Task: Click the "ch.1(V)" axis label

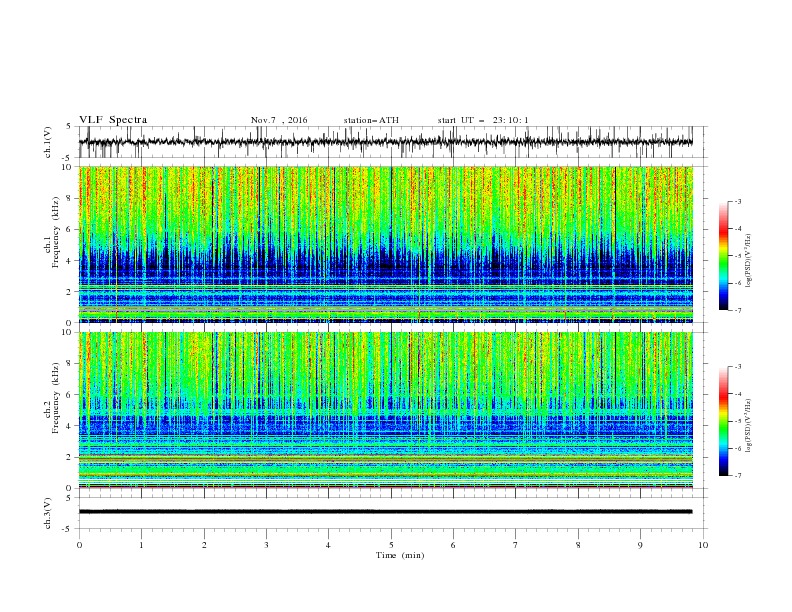Action: (x=48, y=142)
